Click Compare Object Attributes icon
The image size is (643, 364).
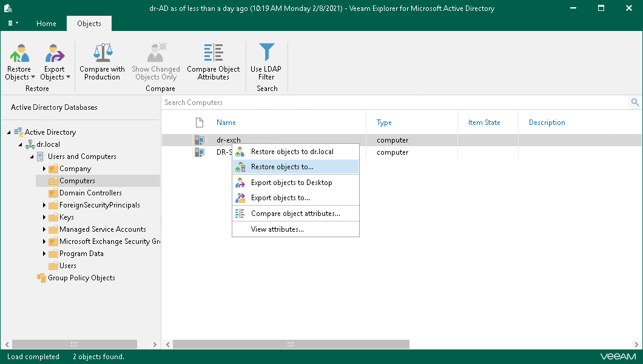[214, 53]
